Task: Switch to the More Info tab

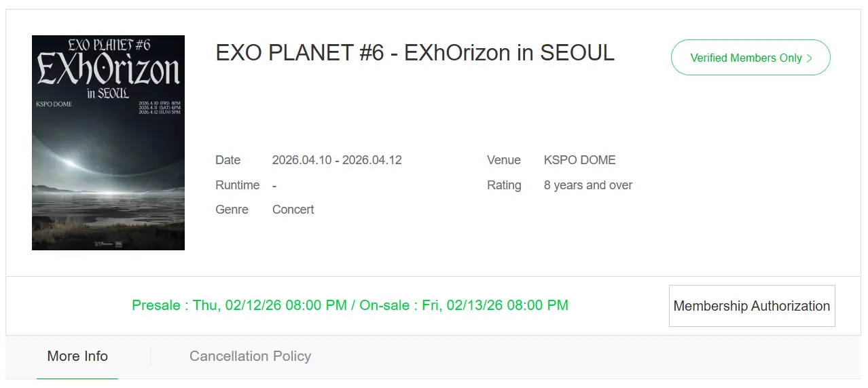Action: 77,356
